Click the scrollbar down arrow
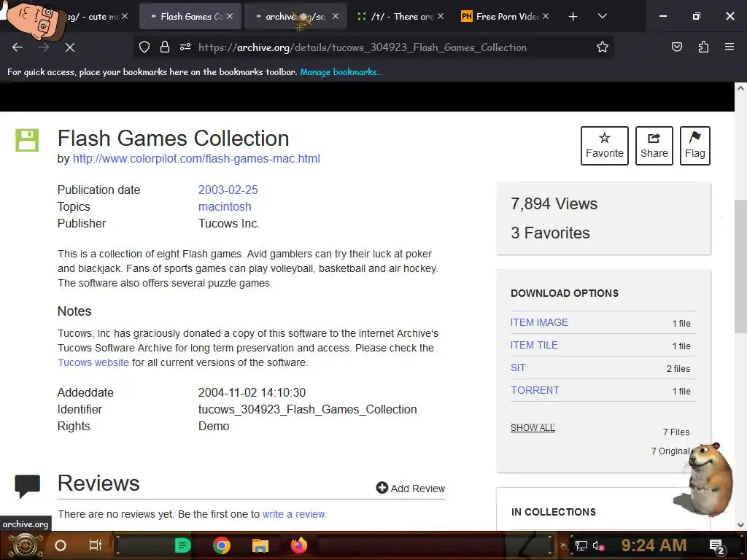 [x=741, y=525]
